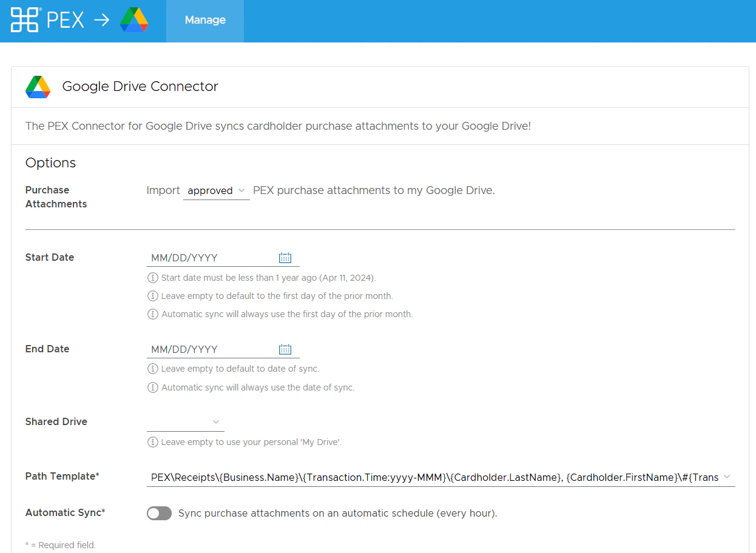This screenshot has width=756, height=553.
Task: Click info icon beside 'Start date must be less'
Action: [153, 278]
